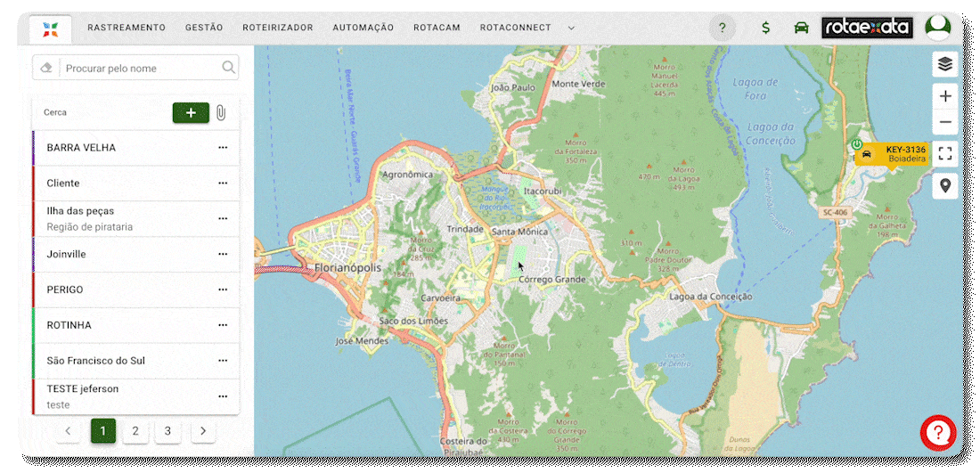Click the KEY-3136 vehicle marker label
The width and height of the screenshot is (980, 473).
pyautogui.click(x=893, y=154)
